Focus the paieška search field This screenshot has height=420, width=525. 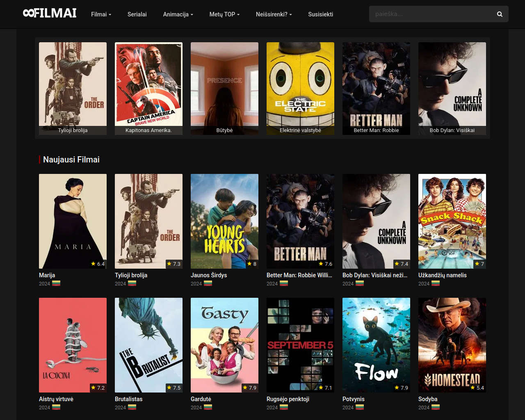tap(431, 14)
